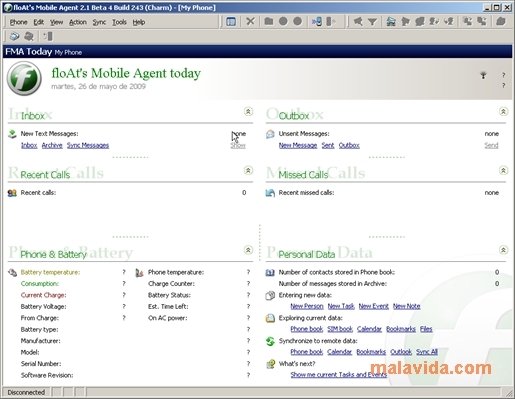Click the funnel filter icon in the toolbar
The height and width of the screenshot is (399, 515).
click(372, 22)
